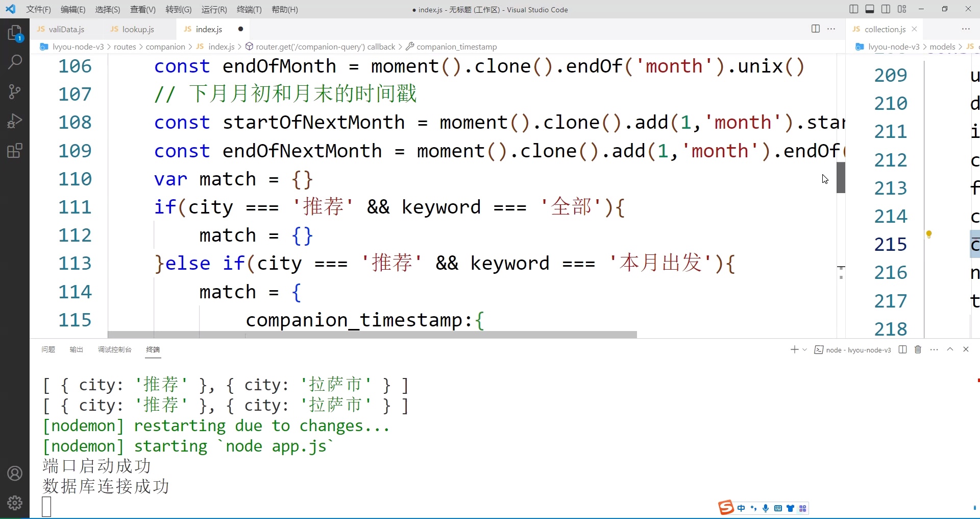Split the terminal
Image resolution: width=980 pixels, height=519 pixels.
[902, 349]
